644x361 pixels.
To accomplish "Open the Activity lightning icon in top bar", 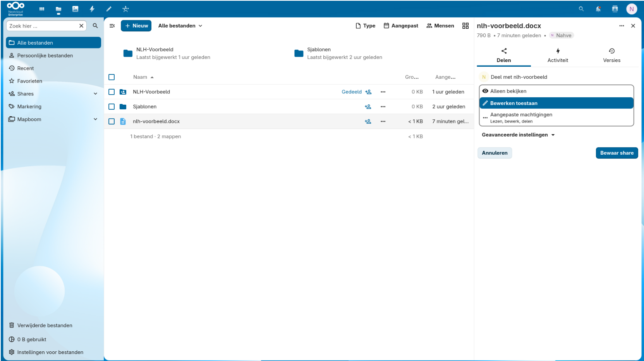I will tap(92, 9).
